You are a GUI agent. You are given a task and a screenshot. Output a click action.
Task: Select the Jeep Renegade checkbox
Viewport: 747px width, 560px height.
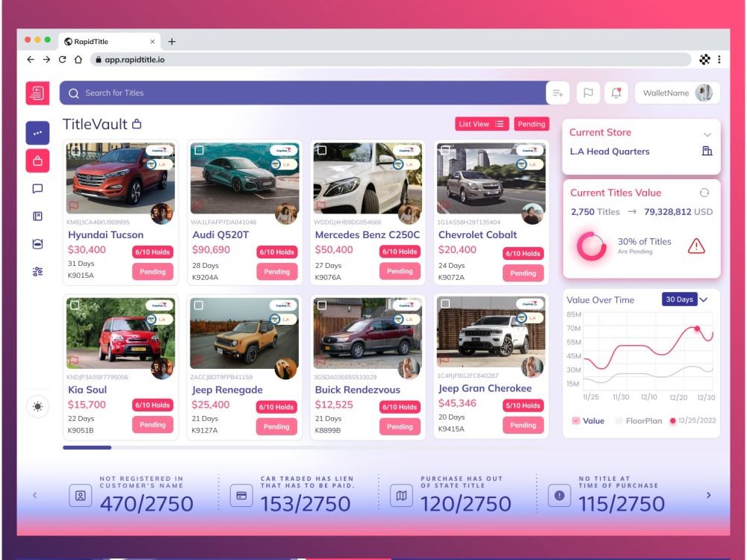199,305
